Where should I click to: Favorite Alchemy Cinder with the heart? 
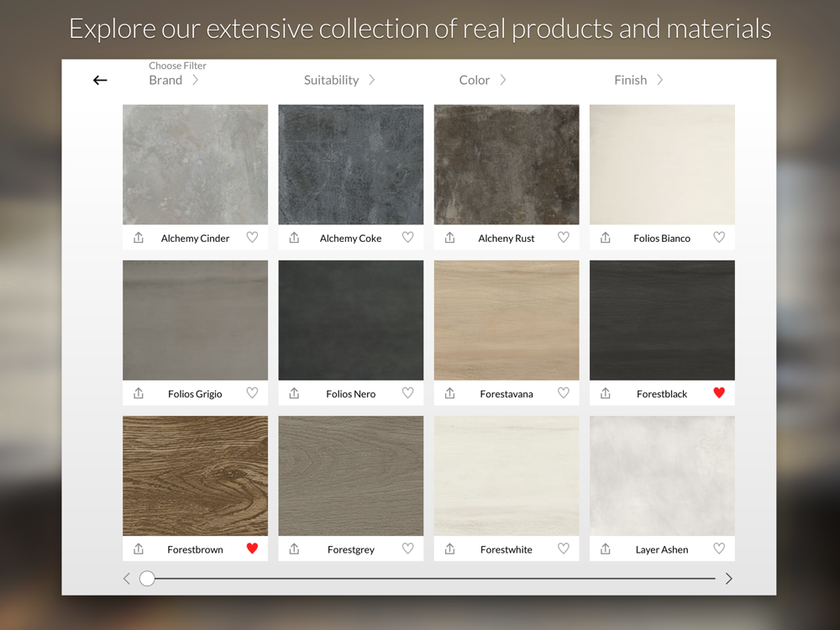(x=252, y=237)
